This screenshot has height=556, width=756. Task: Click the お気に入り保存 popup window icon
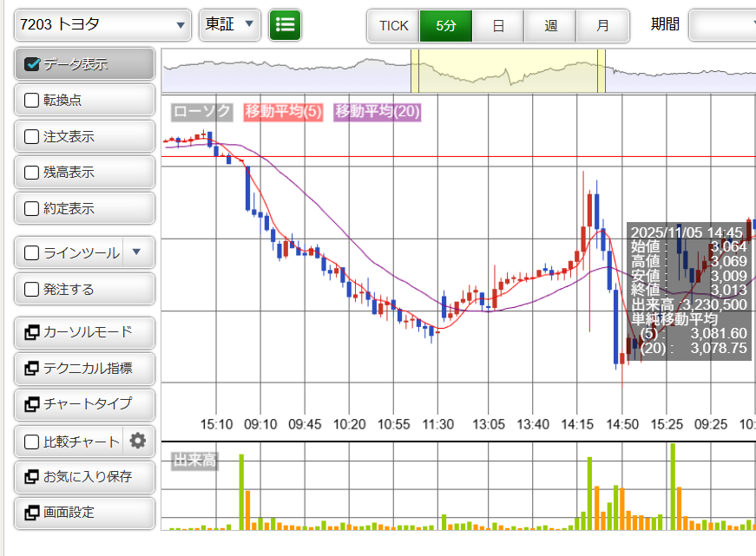[x=32, y=477]
